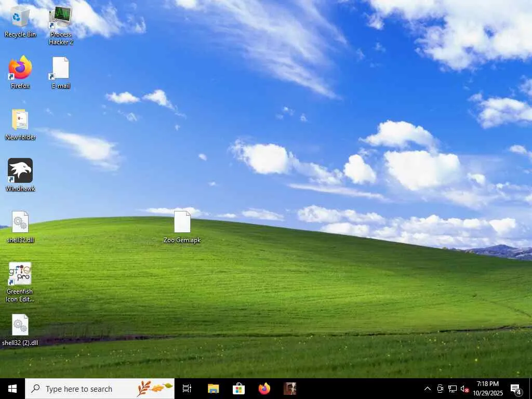This screenshot has width=532, height=399.
Task: Open the Windows Start menu
Action: click(12, 389)
